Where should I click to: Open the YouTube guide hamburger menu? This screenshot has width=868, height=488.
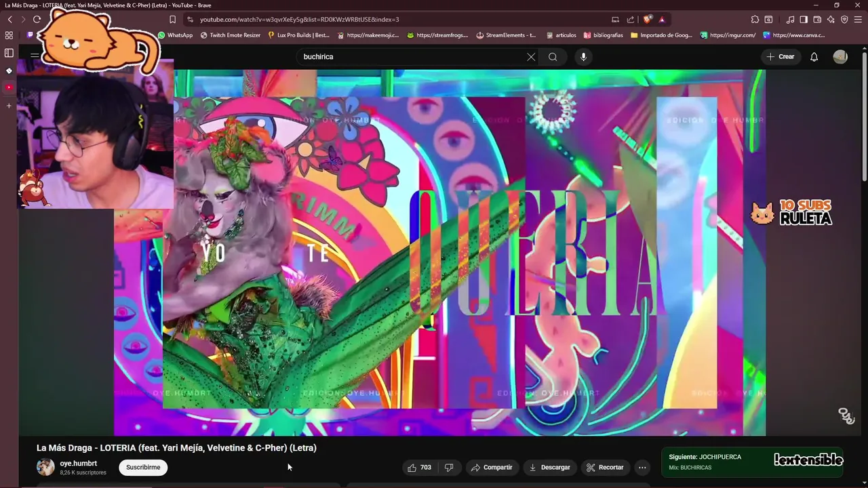[x=35, y=56]
